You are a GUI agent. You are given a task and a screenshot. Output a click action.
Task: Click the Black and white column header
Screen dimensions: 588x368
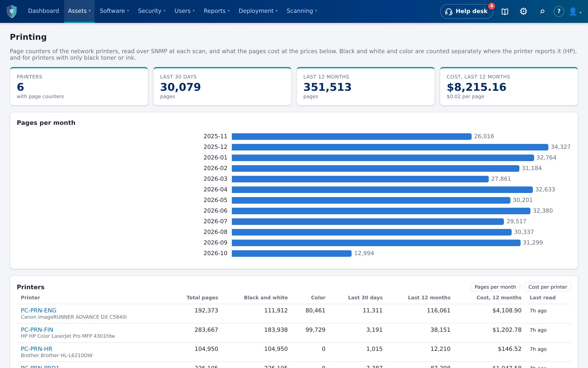(266, 298)
